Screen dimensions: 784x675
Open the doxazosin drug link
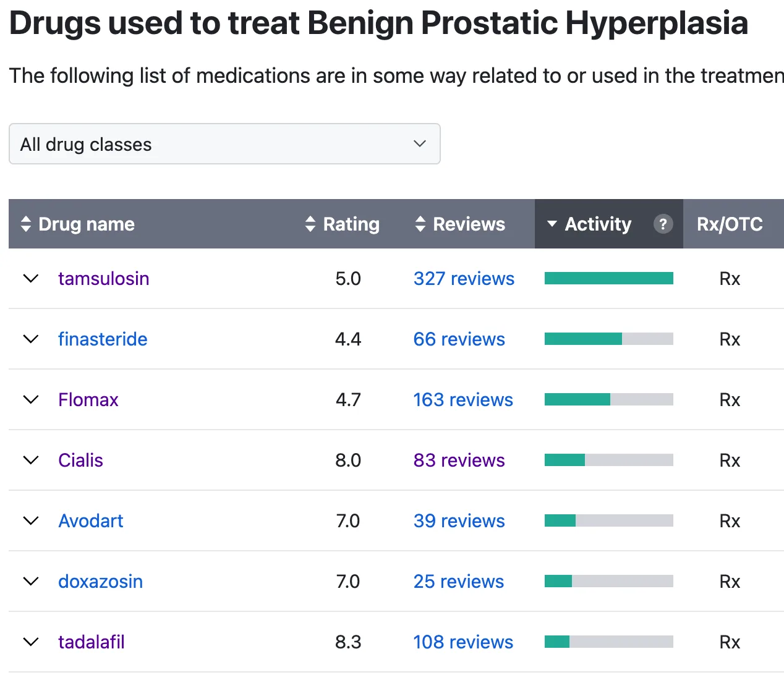tap(100, 582)
